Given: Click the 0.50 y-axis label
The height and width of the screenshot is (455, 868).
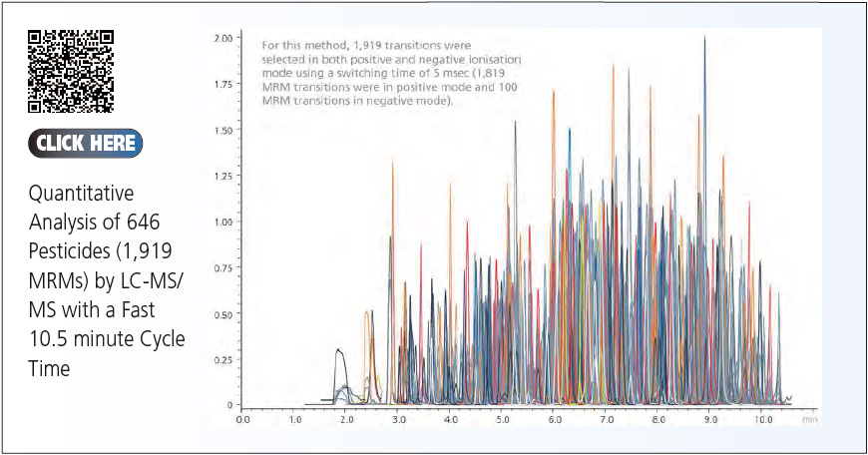Looking at the screenshot, I should coord(223,314).
